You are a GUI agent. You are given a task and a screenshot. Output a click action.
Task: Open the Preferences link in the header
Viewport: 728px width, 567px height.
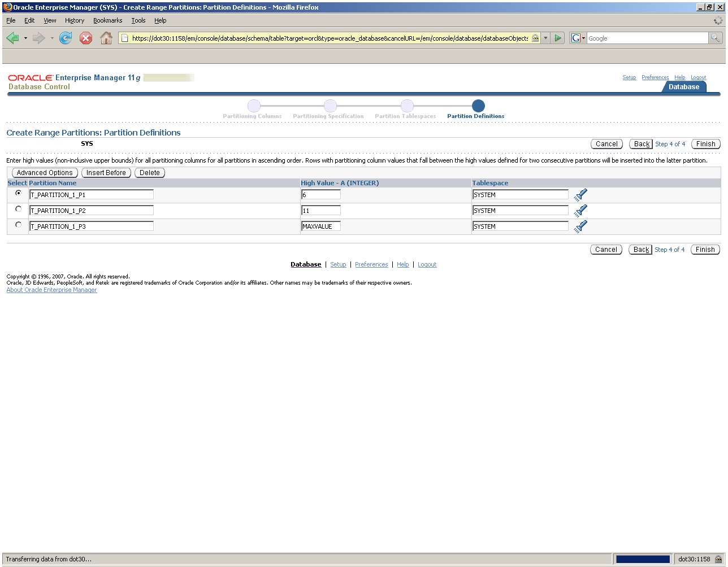[655, 77]
